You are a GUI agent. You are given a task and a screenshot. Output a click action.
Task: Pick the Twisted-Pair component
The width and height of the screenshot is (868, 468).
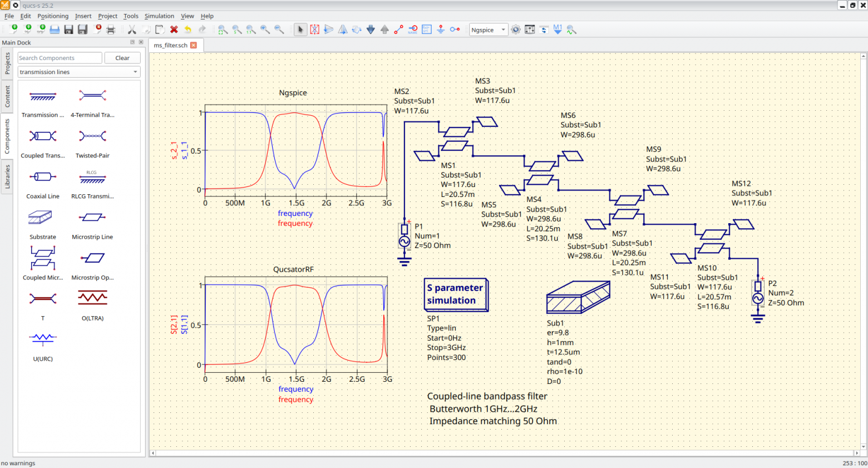[x=92, y=143]
